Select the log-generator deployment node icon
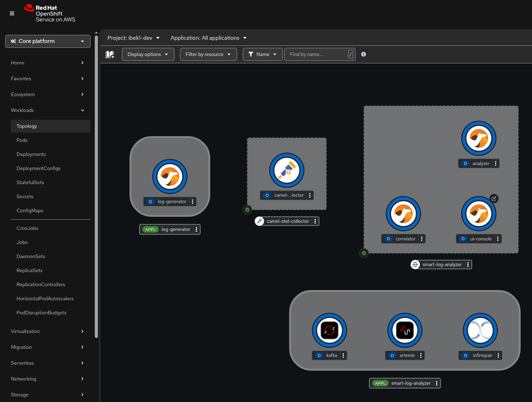The image size is (532, 402). pos(170,176)
